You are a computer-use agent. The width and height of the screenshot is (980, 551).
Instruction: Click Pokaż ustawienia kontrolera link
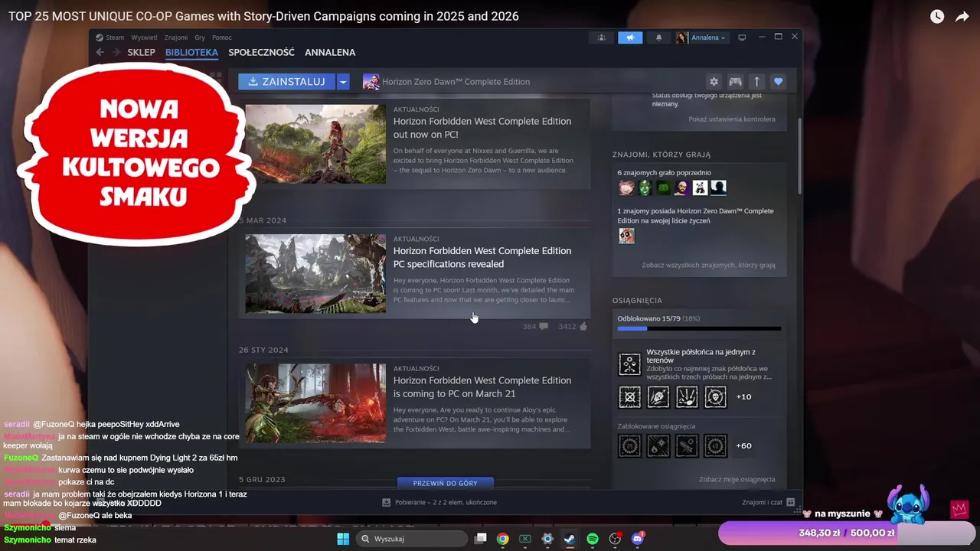731,119
